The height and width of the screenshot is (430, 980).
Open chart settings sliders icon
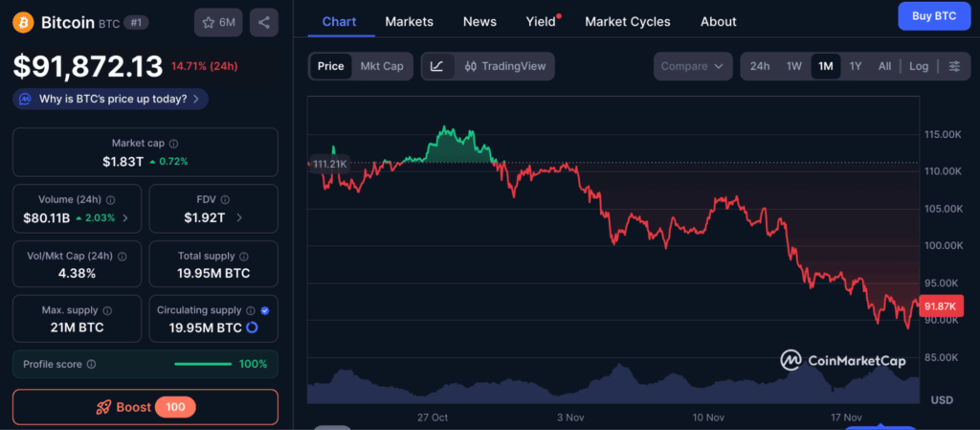pos(953,66)
